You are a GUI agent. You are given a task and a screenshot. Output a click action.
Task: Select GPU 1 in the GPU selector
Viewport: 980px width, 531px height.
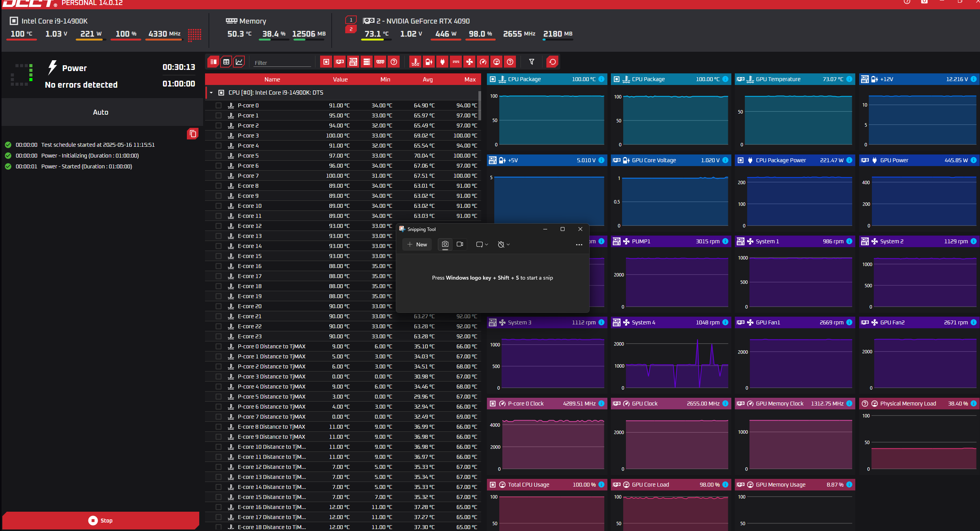(351, 20)
